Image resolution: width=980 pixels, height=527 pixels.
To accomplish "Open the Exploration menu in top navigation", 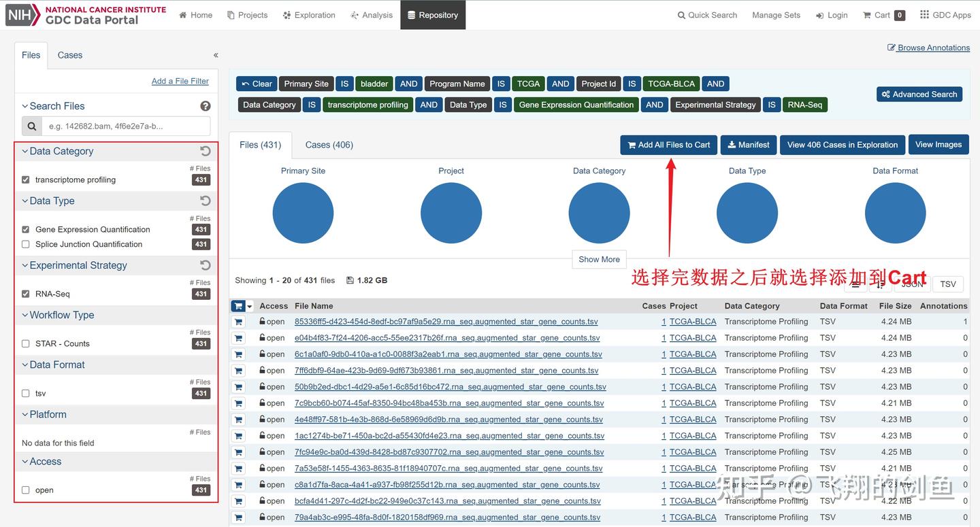I will pyautogui.click(x=309, y=15).
